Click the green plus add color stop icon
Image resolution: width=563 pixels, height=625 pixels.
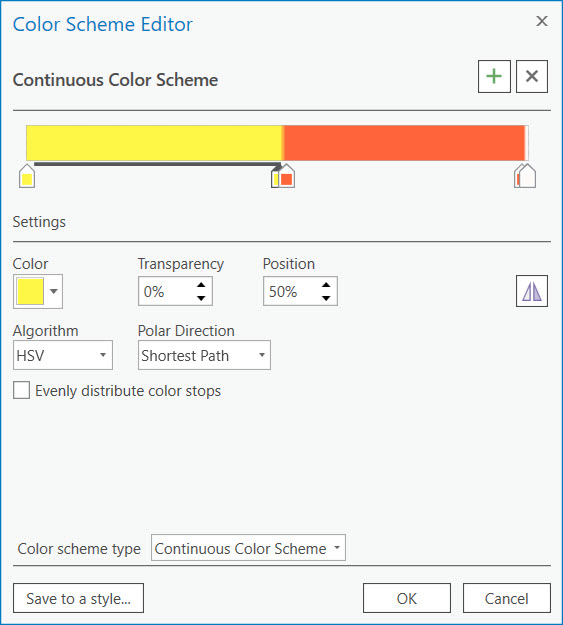pos(494,77)
